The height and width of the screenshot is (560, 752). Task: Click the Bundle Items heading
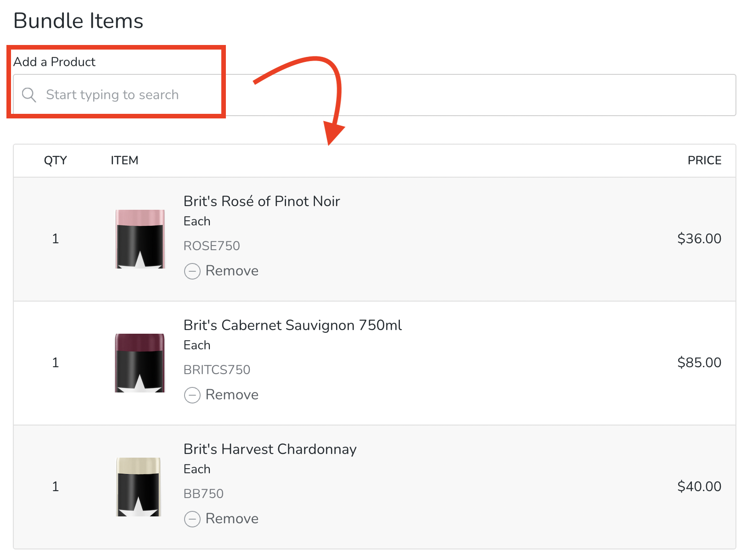[x=79, y=20]
